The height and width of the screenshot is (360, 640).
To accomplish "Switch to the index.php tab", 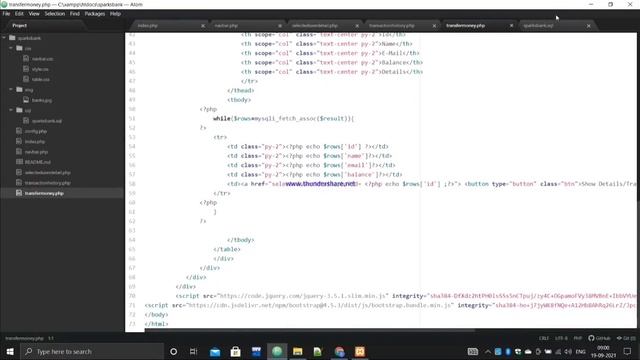I will (x=148, y=26).
